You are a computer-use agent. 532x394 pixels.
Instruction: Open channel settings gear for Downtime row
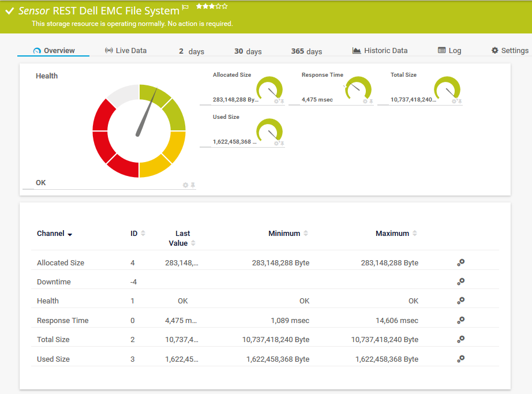click(460, 282)
